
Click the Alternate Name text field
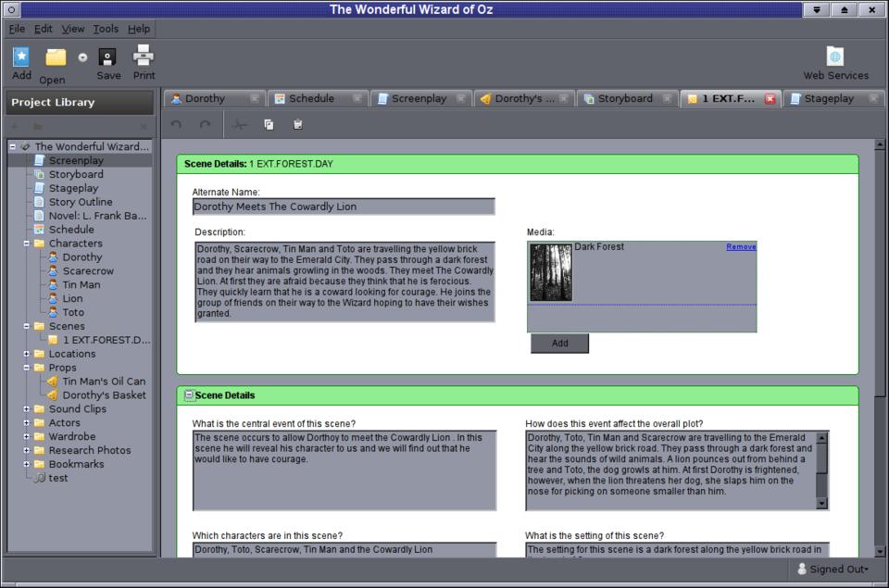point(344,206)
